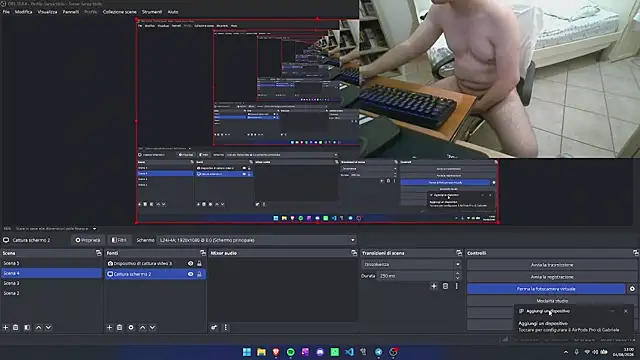Open File Explorer from the taskbar

(261, 352)
